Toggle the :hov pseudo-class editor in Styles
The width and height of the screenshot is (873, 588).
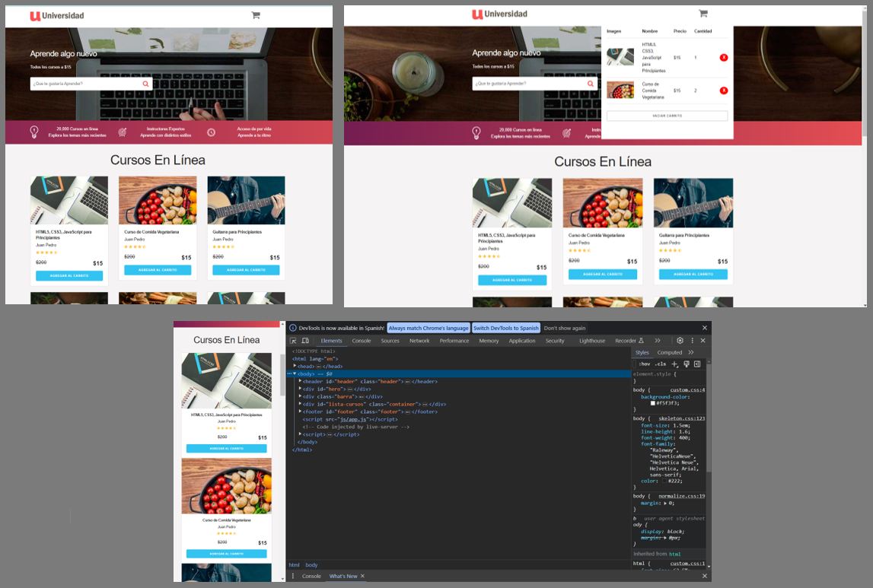644,364
